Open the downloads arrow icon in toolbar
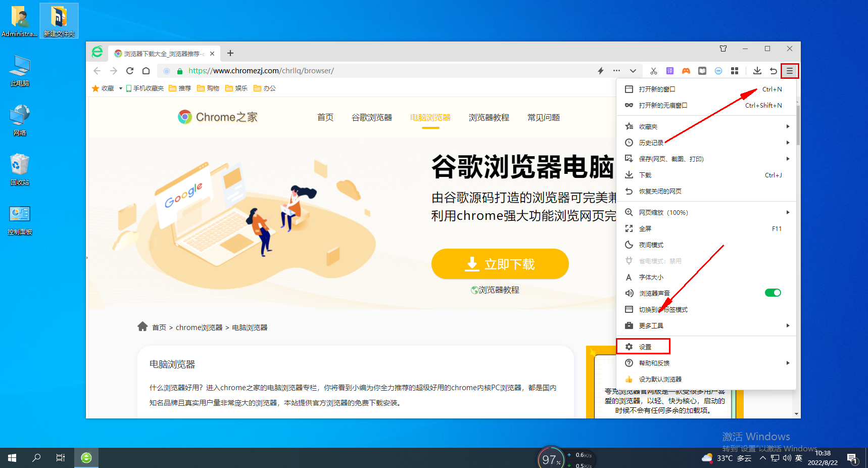Image resolution: width=868 pixels, height=468 pixels. point(757,71)
